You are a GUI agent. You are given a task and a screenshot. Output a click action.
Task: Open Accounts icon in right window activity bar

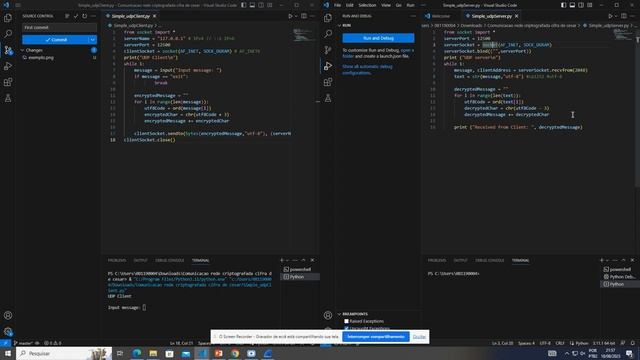pyautogui.click(x=328, y=315)
